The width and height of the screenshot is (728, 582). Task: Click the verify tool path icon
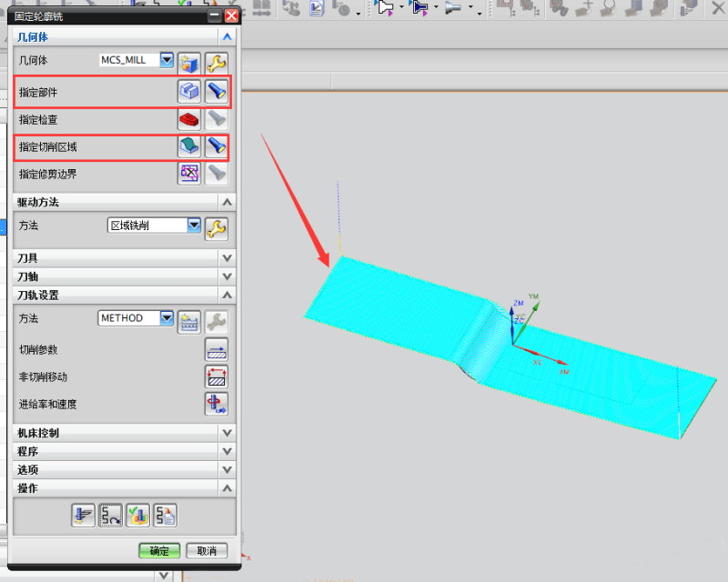point(137,516)
